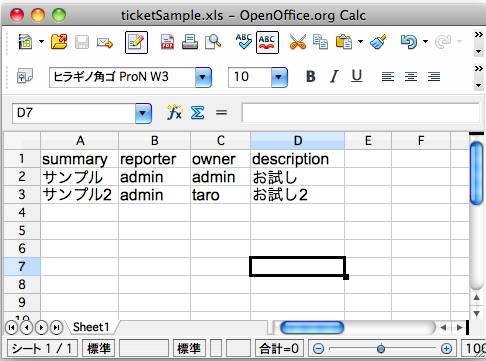
Task: Select the Sheet1 tab
Action: (x=91, y=327)
